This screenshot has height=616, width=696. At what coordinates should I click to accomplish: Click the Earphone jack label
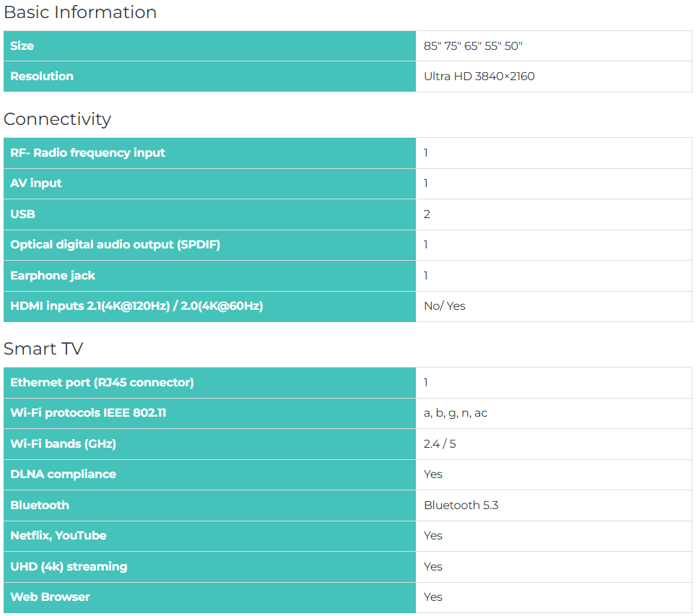(x=53, y=275)
